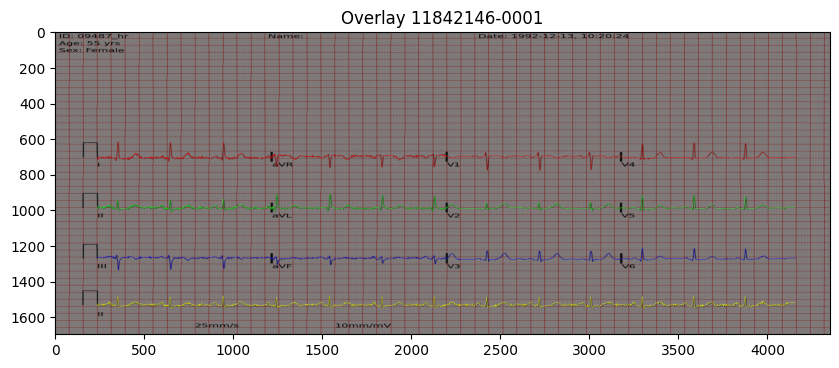839x368 pixels.
Task: Click the "V2" lead label
Action: (x=454, y=216)
